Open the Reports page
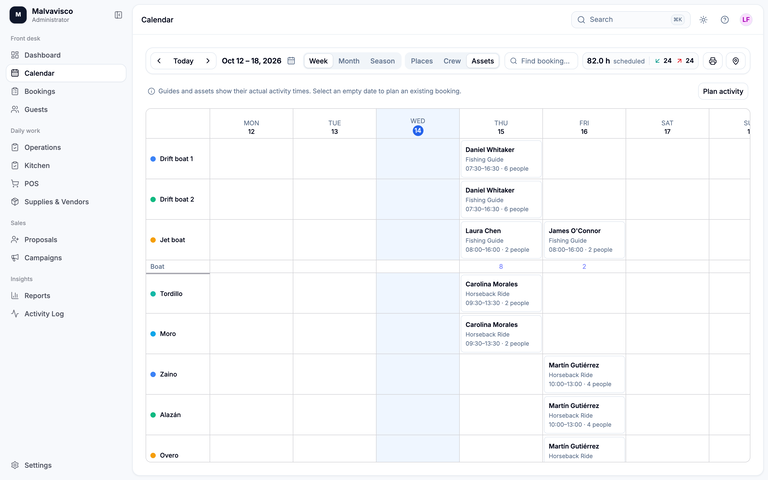The image size is (768, 480). pyautogui.click(x=66, y=295)
